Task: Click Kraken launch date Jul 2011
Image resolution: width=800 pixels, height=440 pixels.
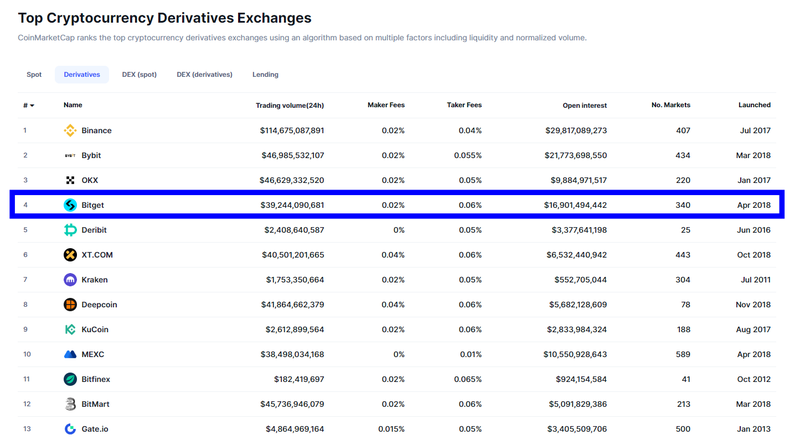Action: click(756, 280)
